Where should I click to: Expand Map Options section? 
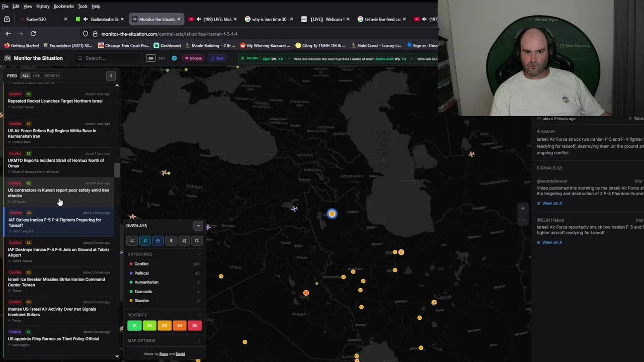(x=164, y=341)
